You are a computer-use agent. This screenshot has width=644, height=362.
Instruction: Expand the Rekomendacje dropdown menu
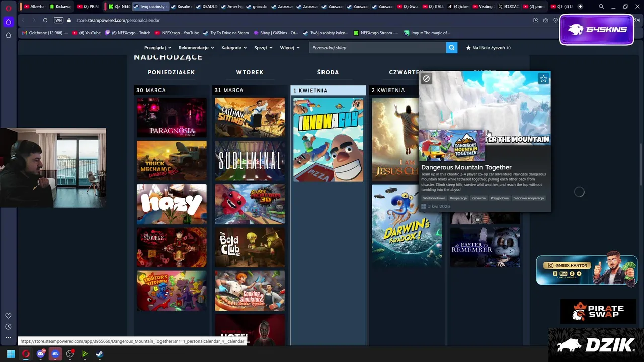click(x=196, y=48)
